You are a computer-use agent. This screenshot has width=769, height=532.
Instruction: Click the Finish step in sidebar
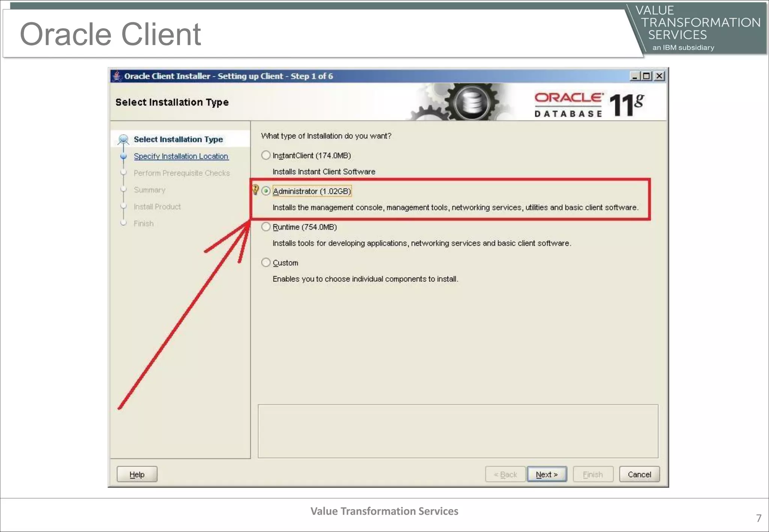click(x=143, y=224)
